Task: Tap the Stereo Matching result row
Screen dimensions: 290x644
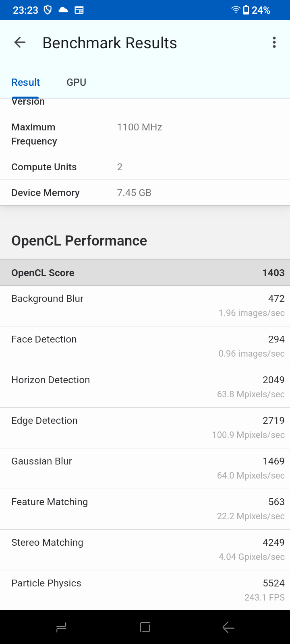Action: 145,550
